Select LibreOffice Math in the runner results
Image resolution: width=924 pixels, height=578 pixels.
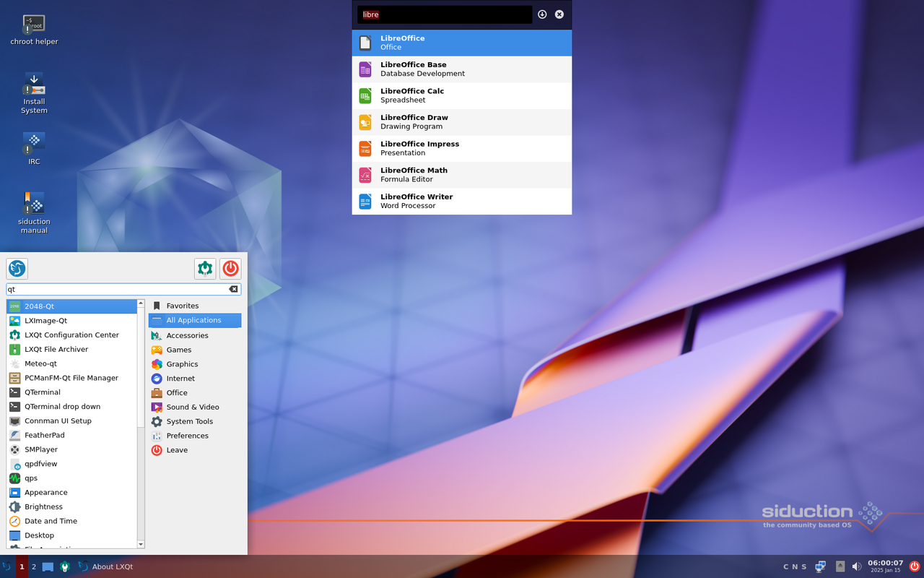(x=462, y=175)
